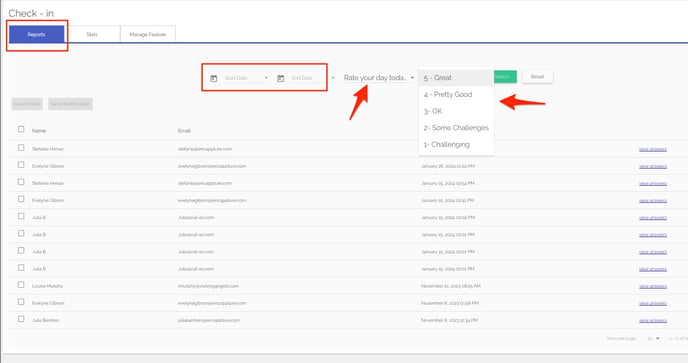This screenshot has width=688, height=363.
Task: Open the 'Rate your day toda..' dropdown
Action: coord(379,78)
